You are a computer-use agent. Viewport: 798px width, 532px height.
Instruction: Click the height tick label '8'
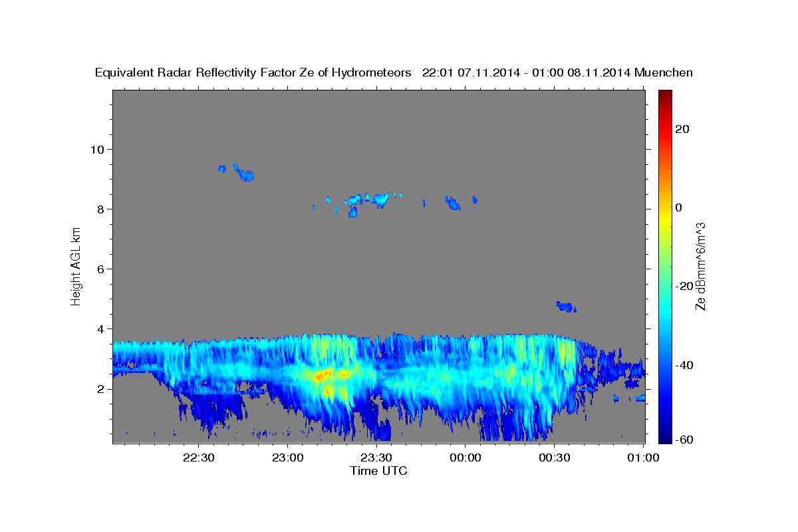[x=102, y=209]
